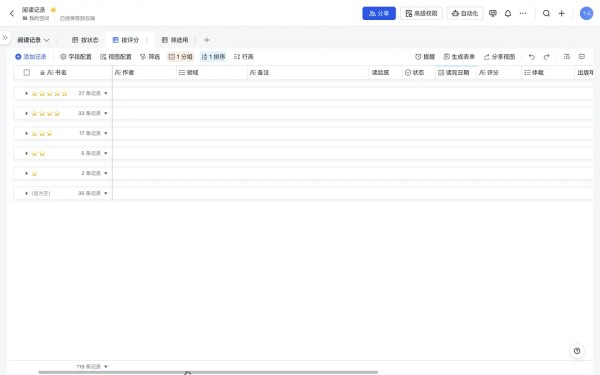Click the blue 分享 button
The height and width of the screenshot is (375, 600).
pos(379,13)
